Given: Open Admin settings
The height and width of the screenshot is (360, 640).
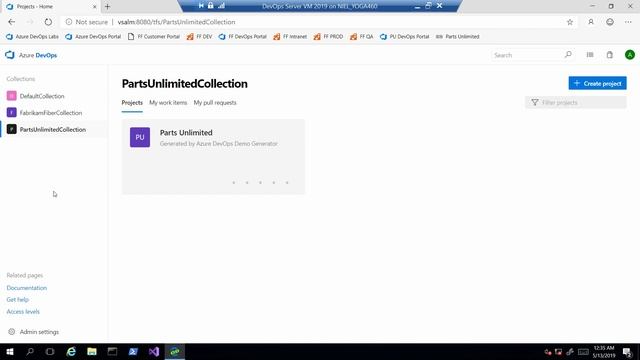Looking at the screenshot, I should tap(33, 332).
